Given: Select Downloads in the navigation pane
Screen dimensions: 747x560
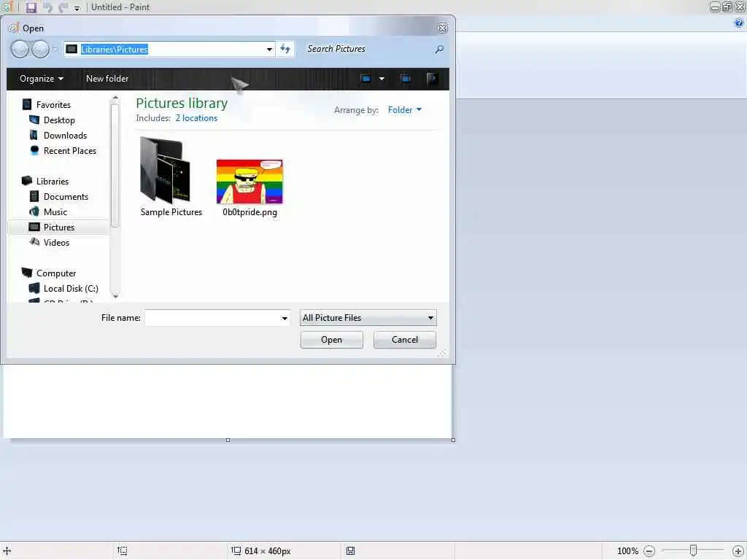Looking at the screenshot, I should coord(65,135).
